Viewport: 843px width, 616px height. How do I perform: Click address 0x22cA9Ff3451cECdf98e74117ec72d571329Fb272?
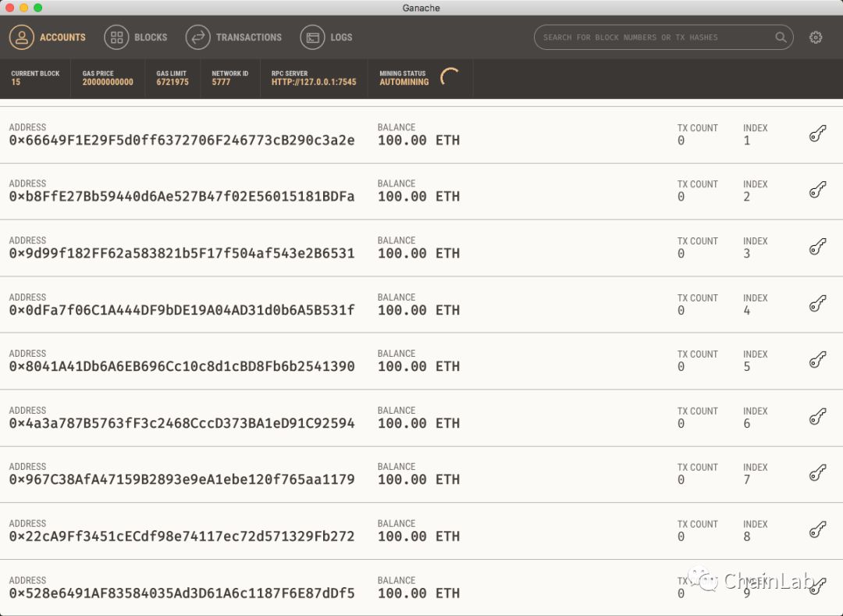[x=182, y=536]
